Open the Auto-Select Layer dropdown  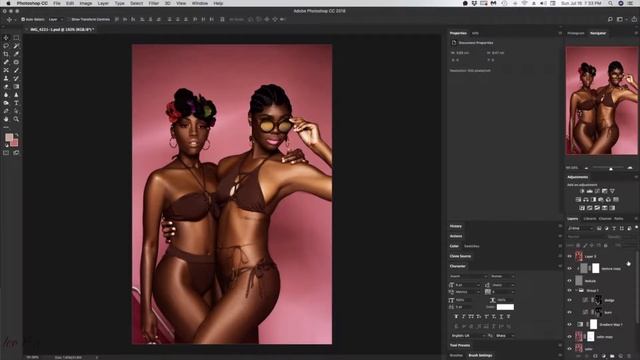click(x=56, y=19)
